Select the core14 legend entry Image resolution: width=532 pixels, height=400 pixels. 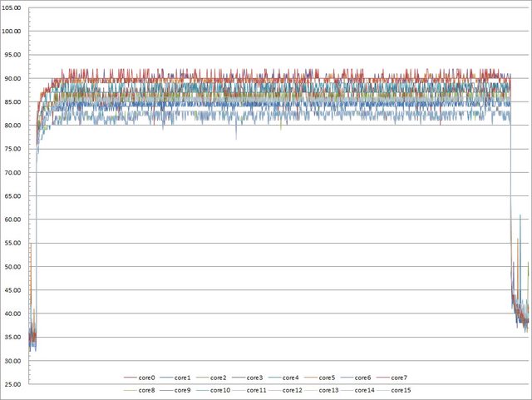(x=365, y=389)
